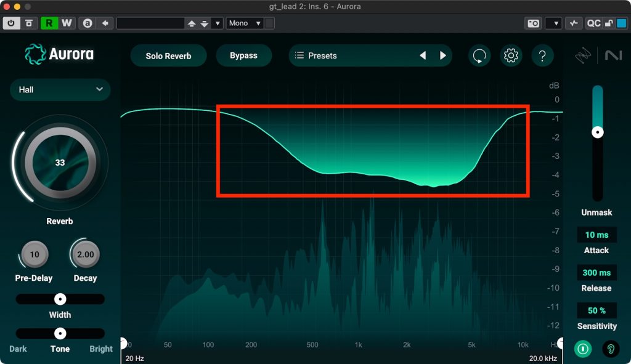Load the next preset with right arrow

pyautogui.click(x=443, y=55)
